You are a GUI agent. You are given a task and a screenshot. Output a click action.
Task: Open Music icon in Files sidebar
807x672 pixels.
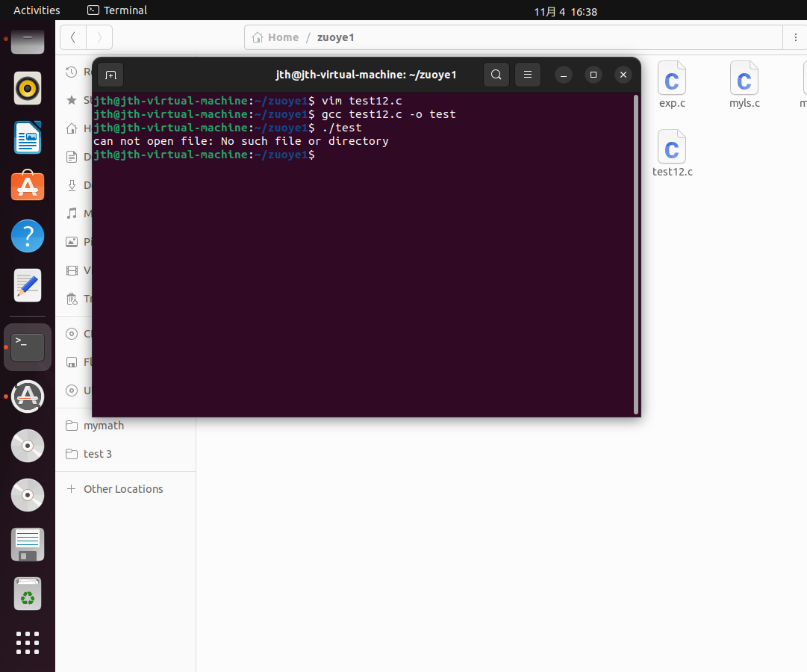[72, 214]
